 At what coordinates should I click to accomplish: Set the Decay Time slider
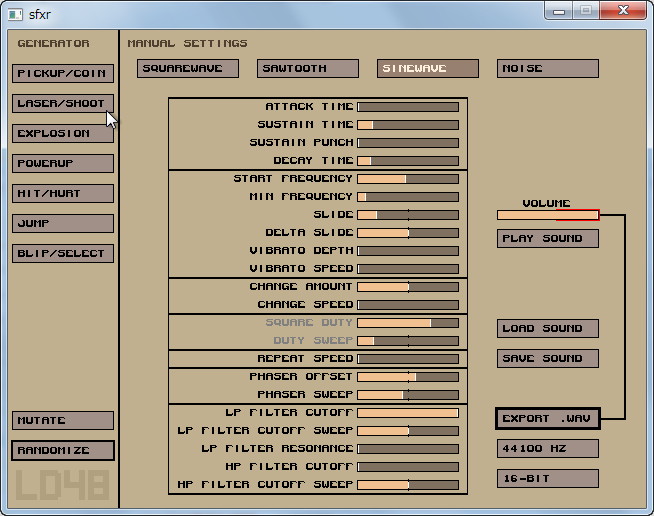[408, 161]
